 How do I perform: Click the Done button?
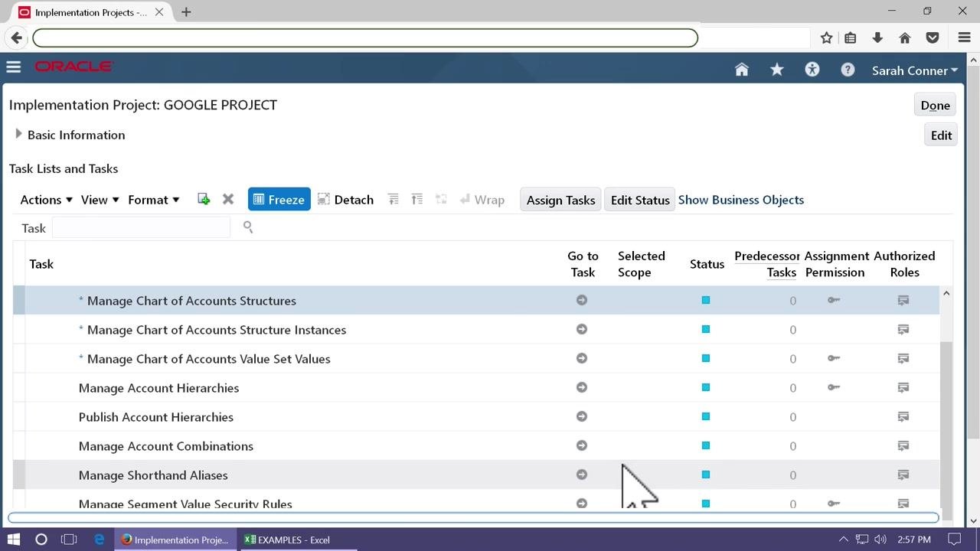coord(935,105)
